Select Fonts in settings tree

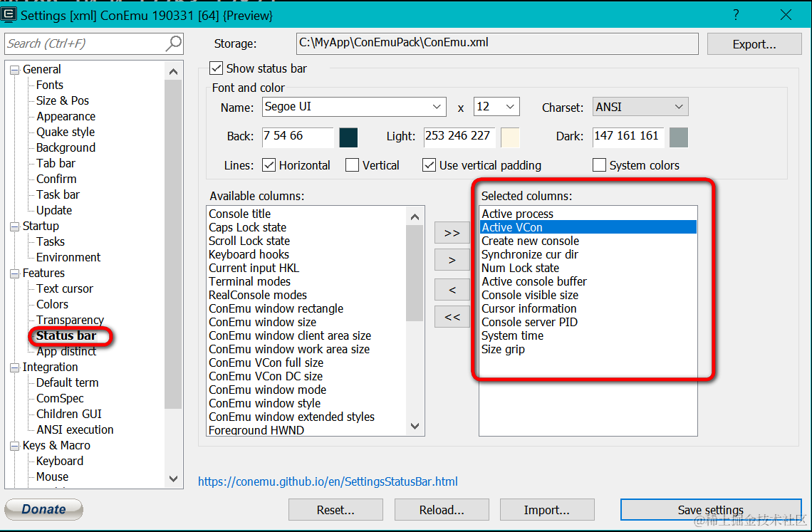point(50,85)
